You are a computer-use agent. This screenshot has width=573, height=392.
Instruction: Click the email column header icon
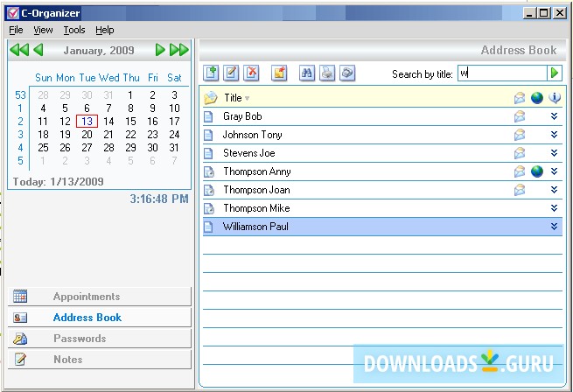pyautogui.click(x=520, y=98)
